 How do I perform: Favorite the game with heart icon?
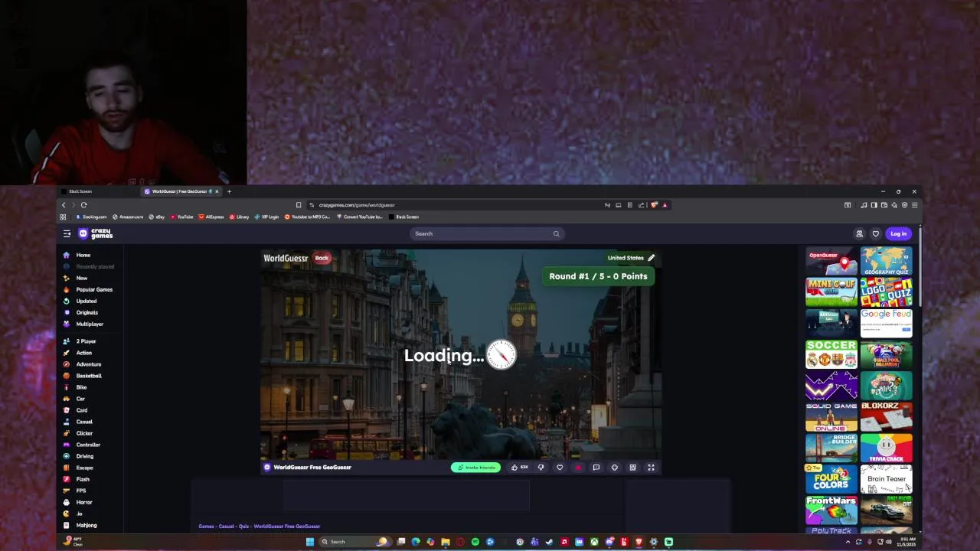[x=560, y=467]
